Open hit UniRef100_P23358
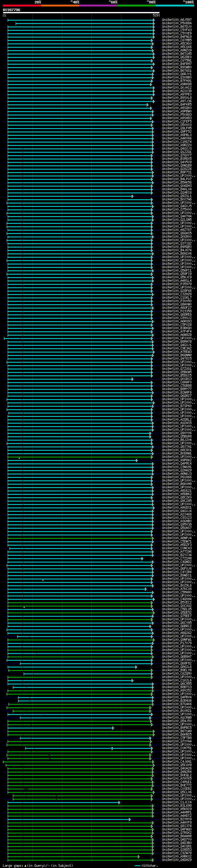The width and height of the screenshot is (197, 868). point(177,311)
